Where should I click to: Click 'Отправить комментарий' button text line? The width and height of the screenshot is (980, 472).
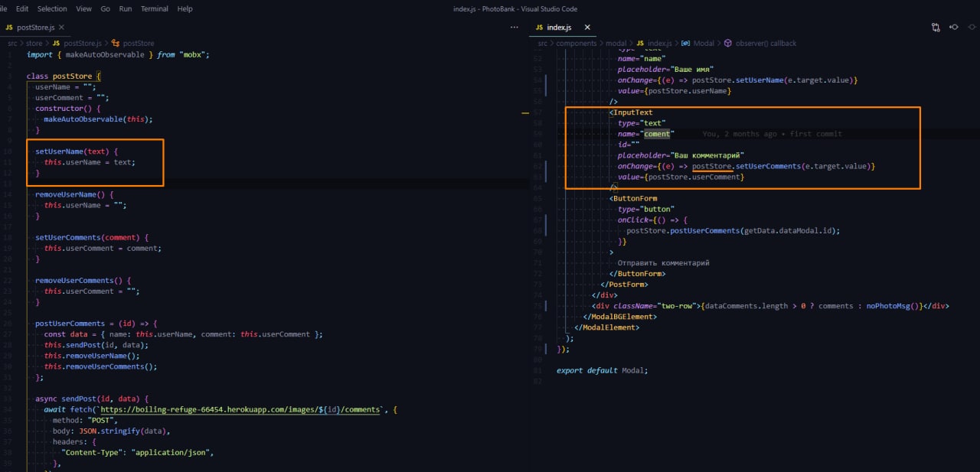[x=664, y=262]
